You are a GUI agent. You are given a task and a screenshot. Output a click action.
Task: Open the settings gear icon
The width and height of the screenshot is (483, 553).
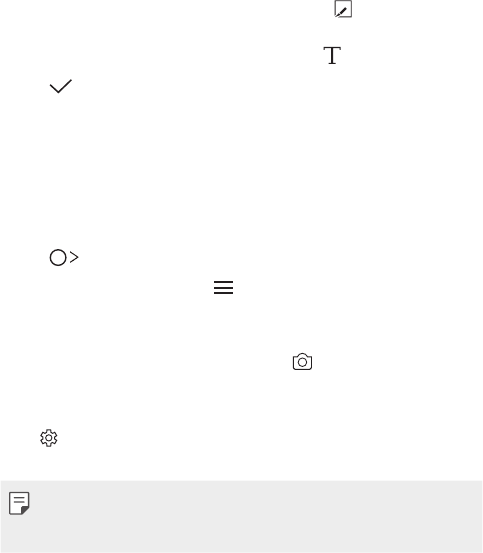tap(49, 438)
